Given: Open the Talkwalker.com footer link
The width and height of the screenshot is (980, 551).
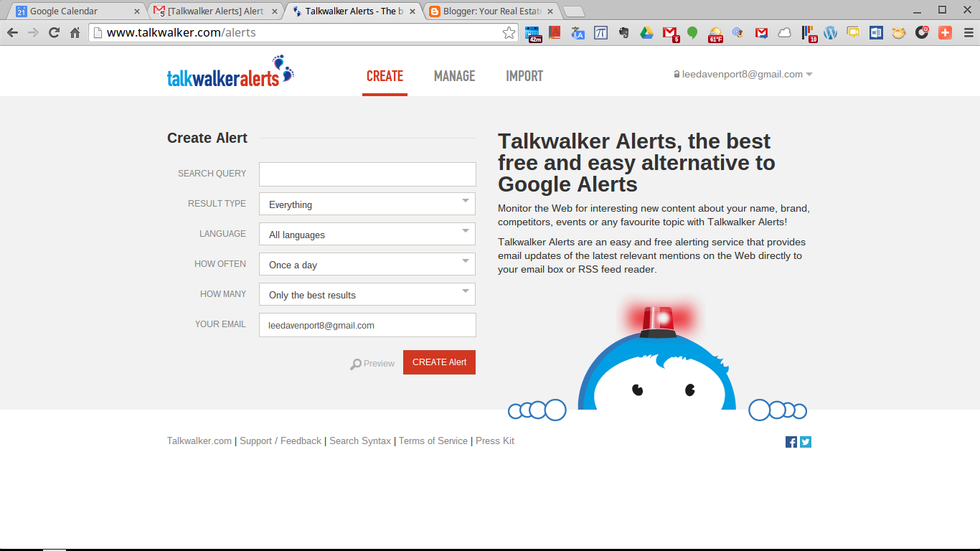Looking at the screenshot, I should coord(199,441).
